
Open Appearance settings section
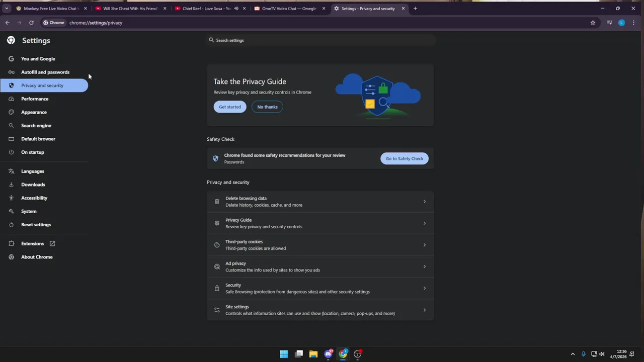pos(34,112)
